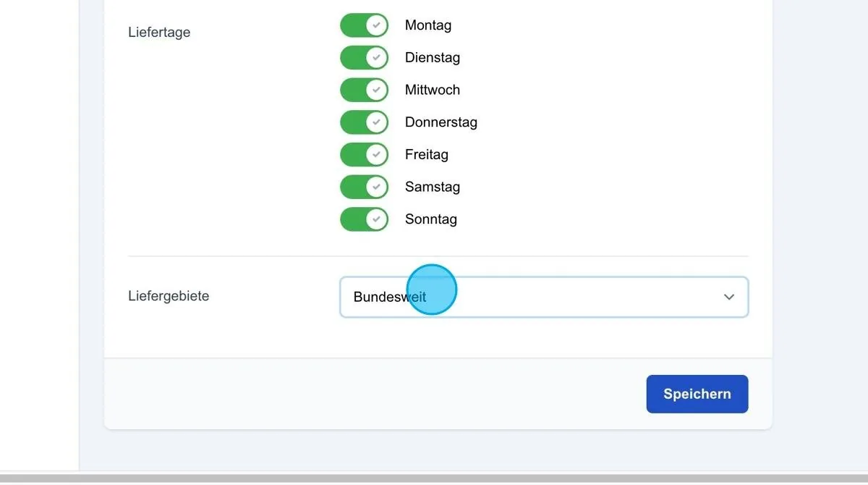Turn off the Freitag toggle
Viewport: 868px width, 485px height.
pyautogui.click(x=364, y=155)
